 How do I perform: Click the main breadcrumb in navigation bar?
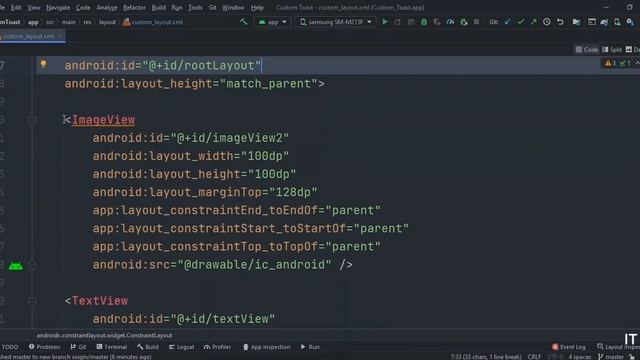[x=69, y=22]
